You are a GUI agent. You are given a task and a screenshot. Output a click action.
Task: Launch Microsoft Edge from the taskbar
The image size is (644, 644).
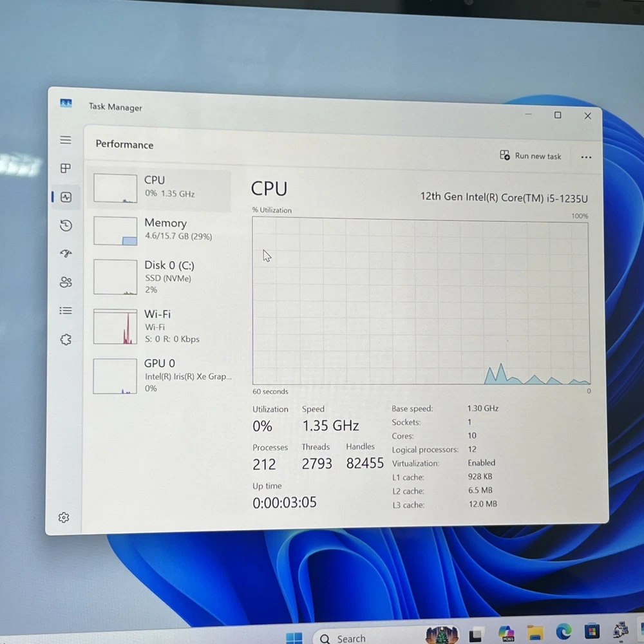pos(563,634)
